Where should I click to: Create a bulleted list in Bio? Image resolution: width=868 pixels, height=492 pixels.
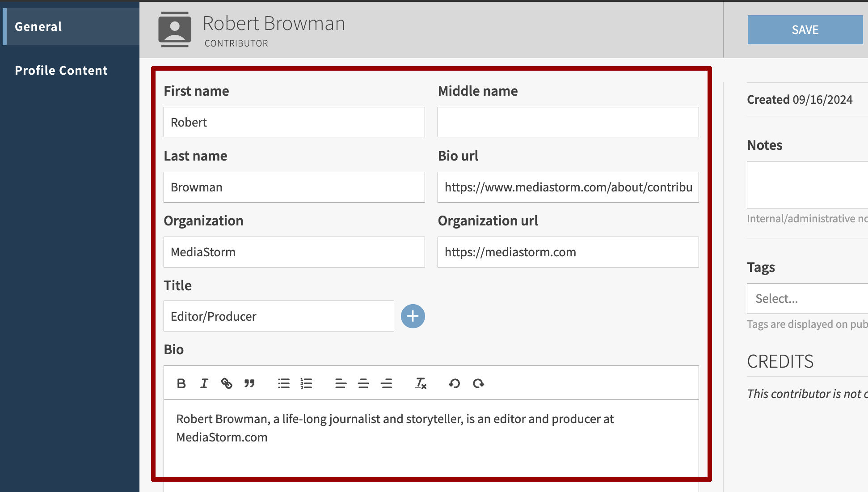[x=284, y=383]
